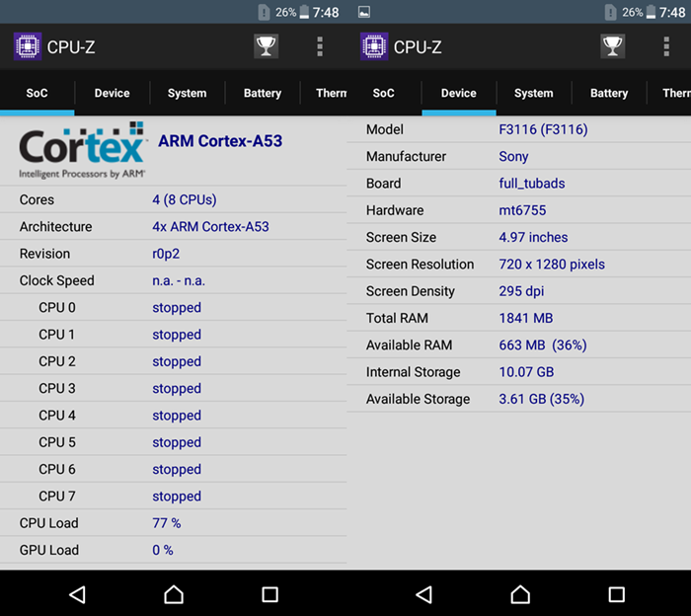Tap CPU 3 row
The image size is (691, 616).
tap(173, 388)
